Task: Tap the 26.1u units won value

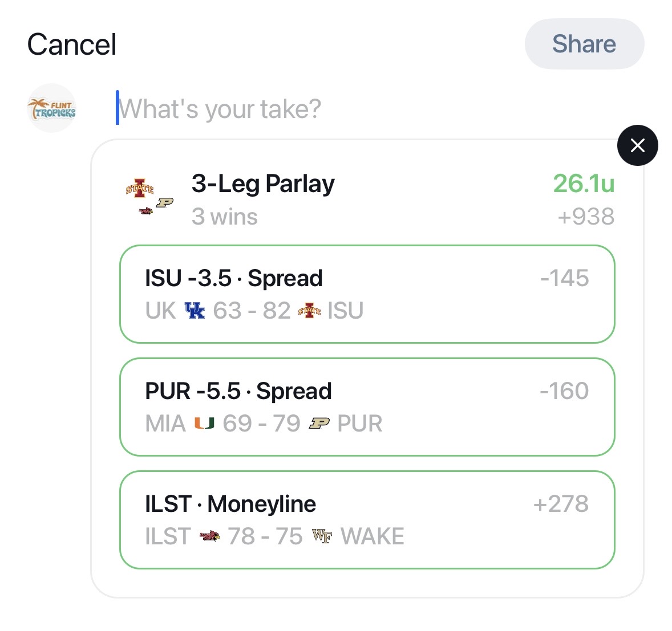Action: coord(583,184)
